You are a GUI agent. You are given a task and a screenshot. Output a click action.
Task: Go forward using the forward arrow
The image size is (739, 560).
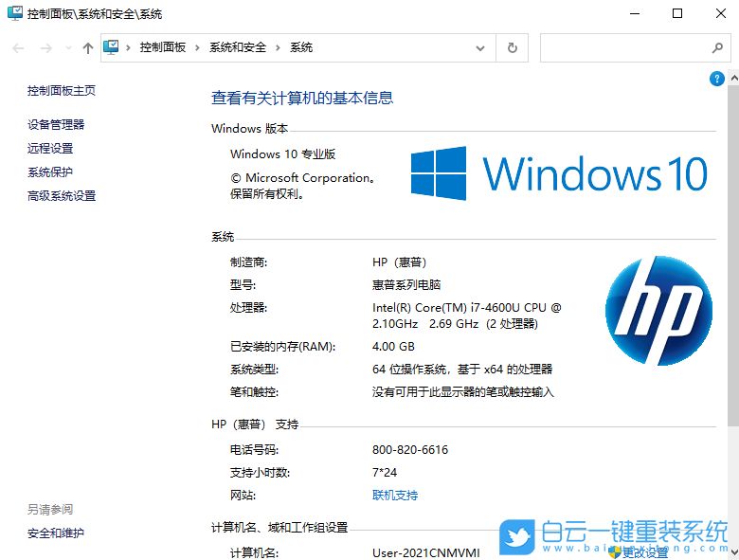[45, 48]
